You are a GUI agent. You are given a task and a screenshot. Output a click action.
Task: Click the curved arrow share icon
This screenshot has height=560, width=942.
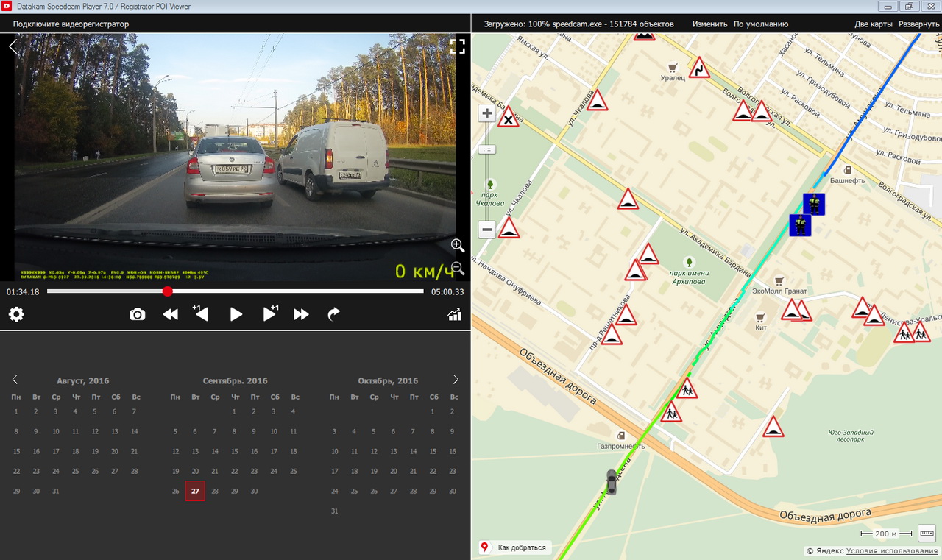(333, 314)
